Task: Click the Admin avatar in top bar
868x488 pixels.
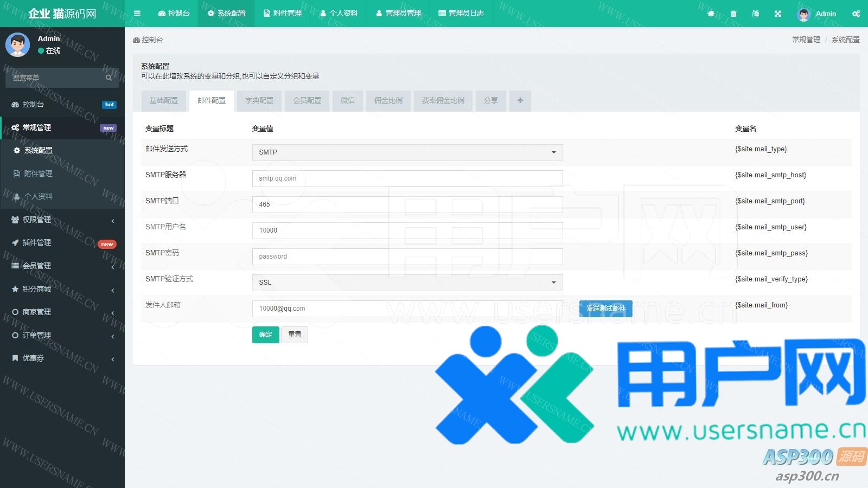Action: pos(803,14)
